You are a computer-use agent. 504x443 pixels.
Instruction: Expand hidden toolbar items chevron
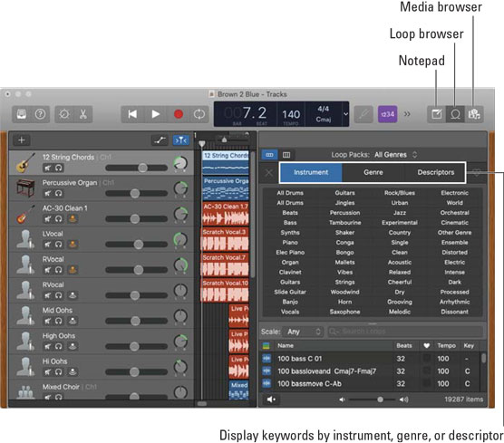click(407, 114)
